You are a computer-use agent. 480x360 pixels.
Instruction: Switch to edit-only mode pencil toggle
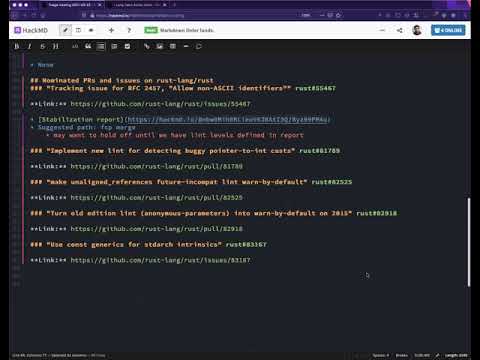click(65, 30)
